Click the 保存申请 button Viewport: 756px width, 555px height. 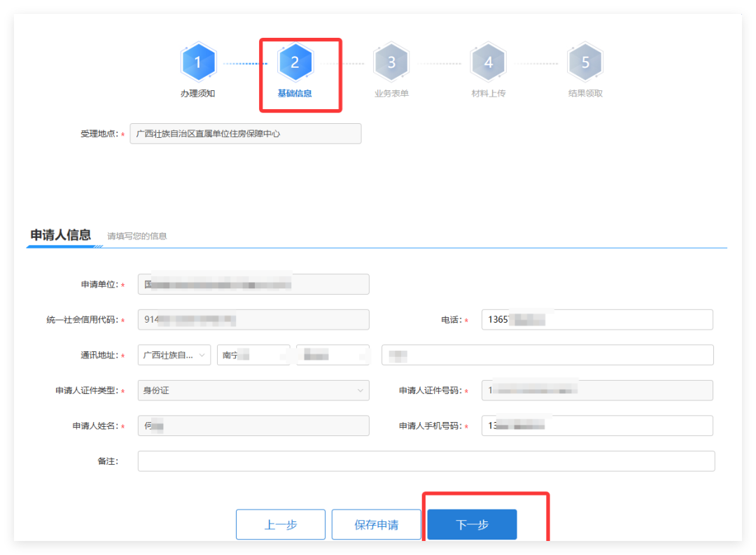[x=376, y=525]
